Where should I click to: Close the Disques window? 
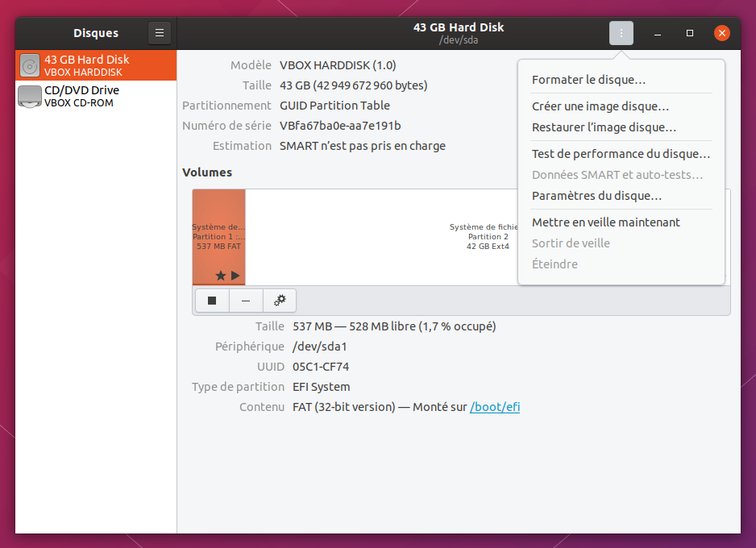tap(722, 33)
